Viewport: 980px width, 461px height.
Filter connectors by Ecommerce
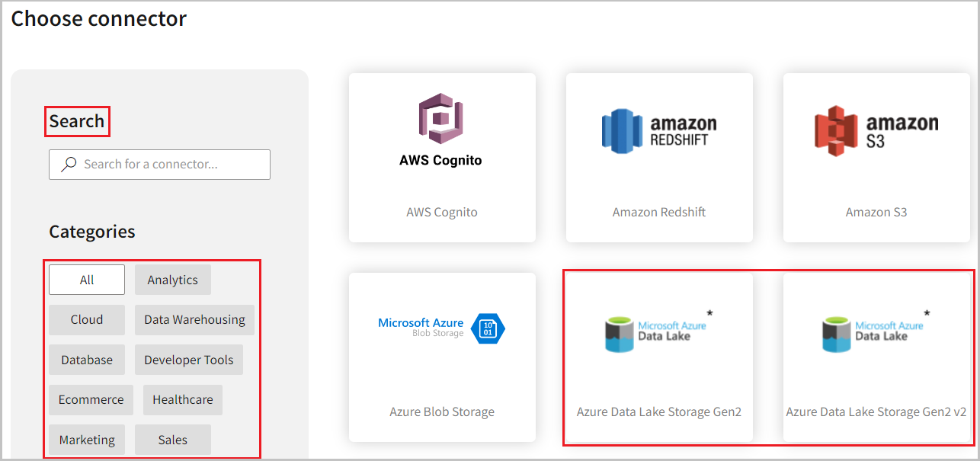(x=91, y=399)
